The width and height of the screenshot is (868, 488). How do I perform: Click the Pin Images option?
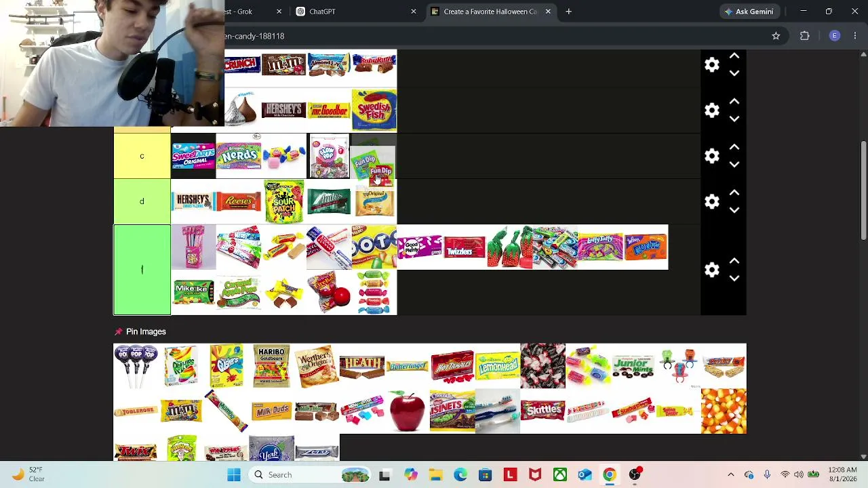[140, 331]
